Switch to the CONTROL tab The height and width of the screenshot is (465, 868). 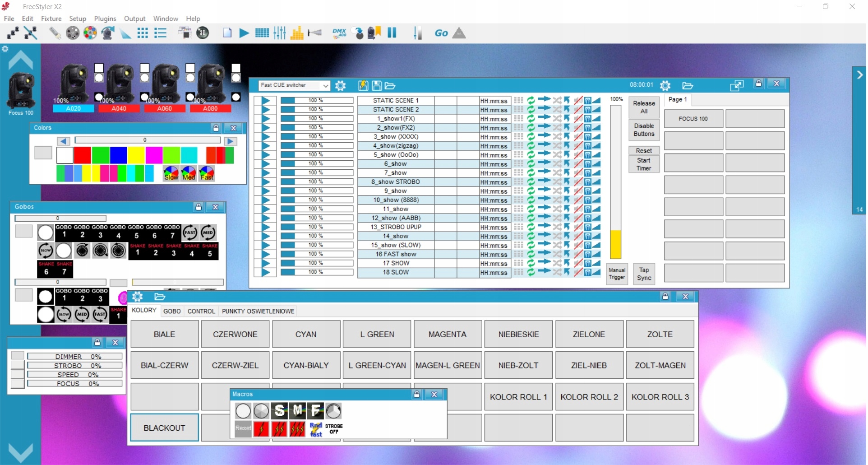click(201, 311)
